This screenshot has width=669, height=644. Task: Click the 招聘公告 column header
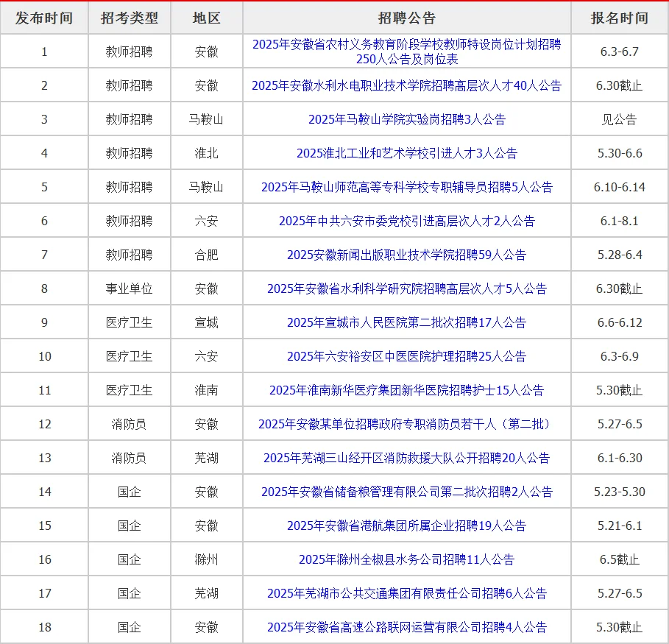click(406, 18)
